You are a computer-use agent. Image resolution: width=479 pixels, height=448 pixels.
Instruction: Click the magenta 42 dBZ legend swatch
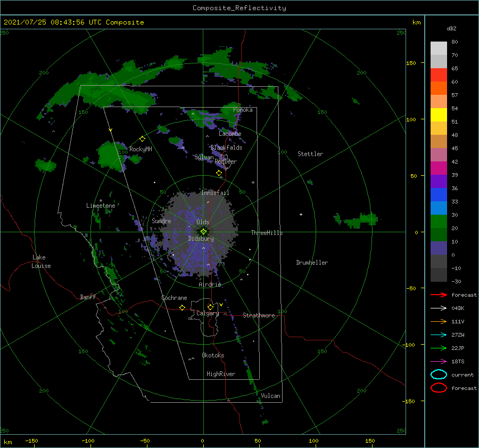pos(439,168)
